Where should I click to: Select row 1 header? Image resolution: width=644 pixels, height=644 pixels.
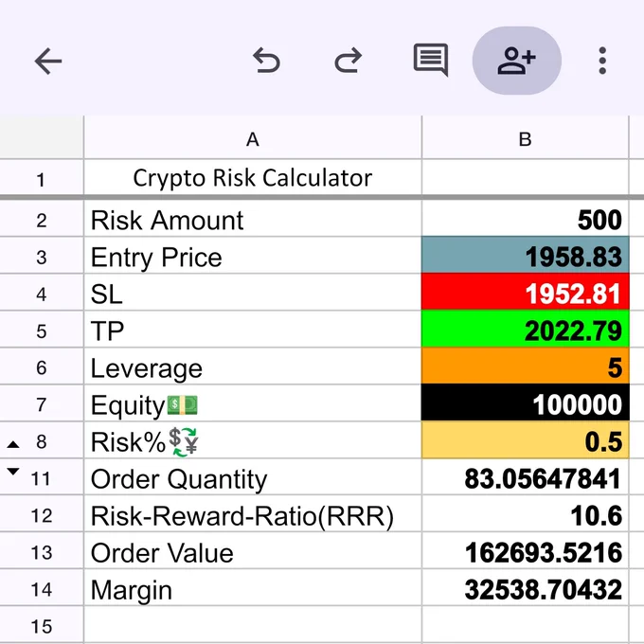[x=42, y=178]
